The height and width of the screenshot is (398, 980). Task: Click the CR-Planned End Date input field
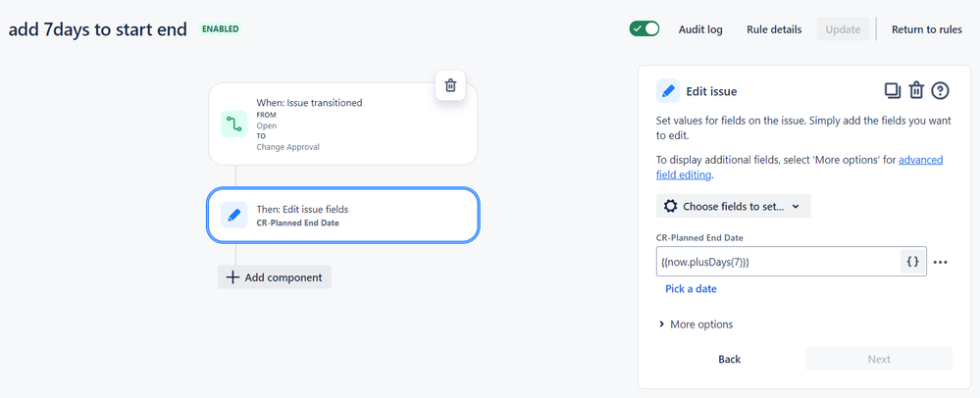tap(777, 262)
